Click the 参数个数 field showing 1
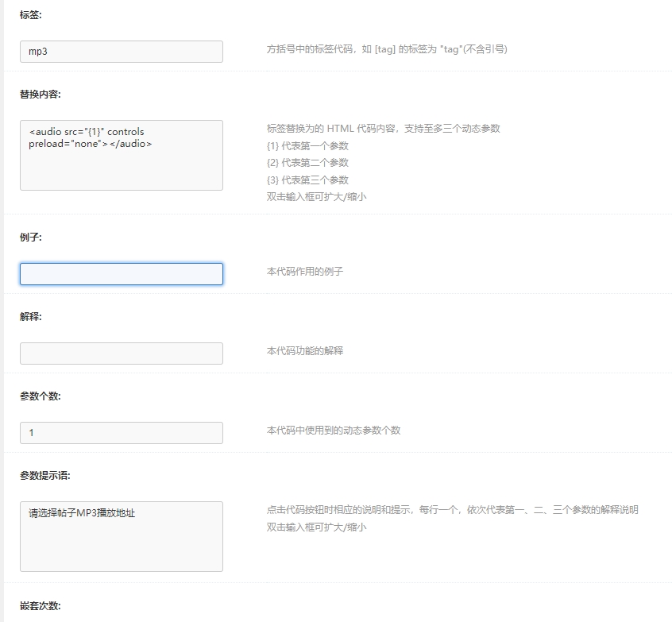The height and width of the screenshot is (622, 672). click(121, 433)
